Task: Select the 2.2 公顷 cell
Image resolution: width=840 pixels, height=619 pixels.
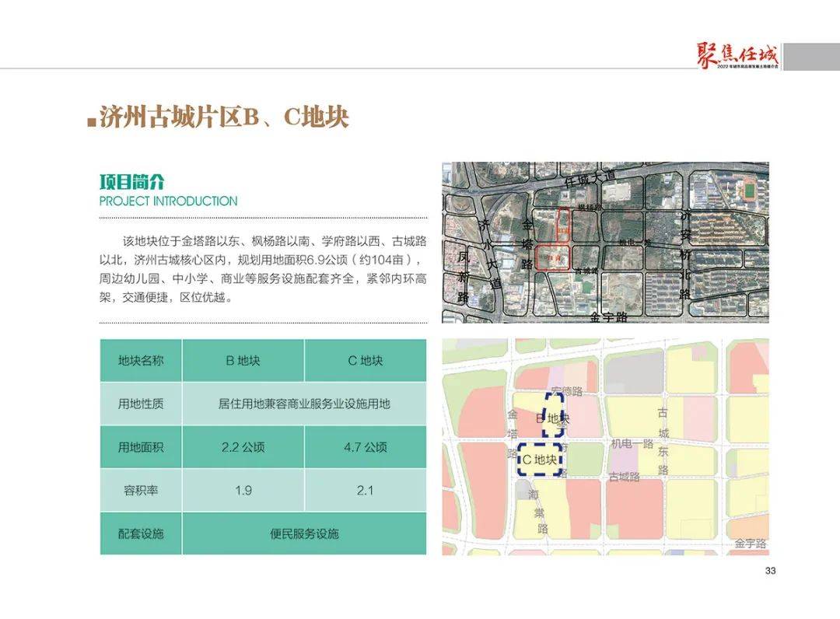Action: click(243, 447)
